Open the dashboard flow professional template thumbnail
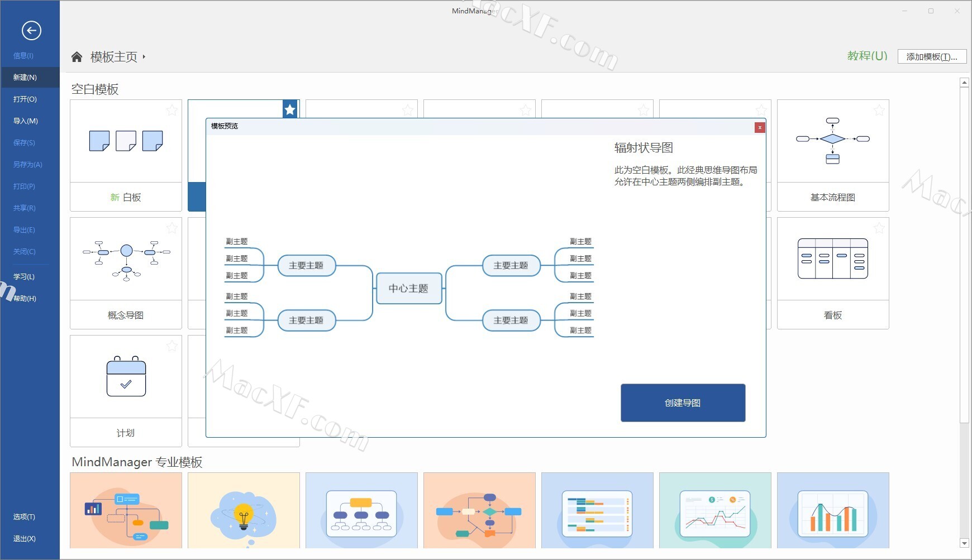The width and height of the screenshot is (972, 560). coord(126,510)
